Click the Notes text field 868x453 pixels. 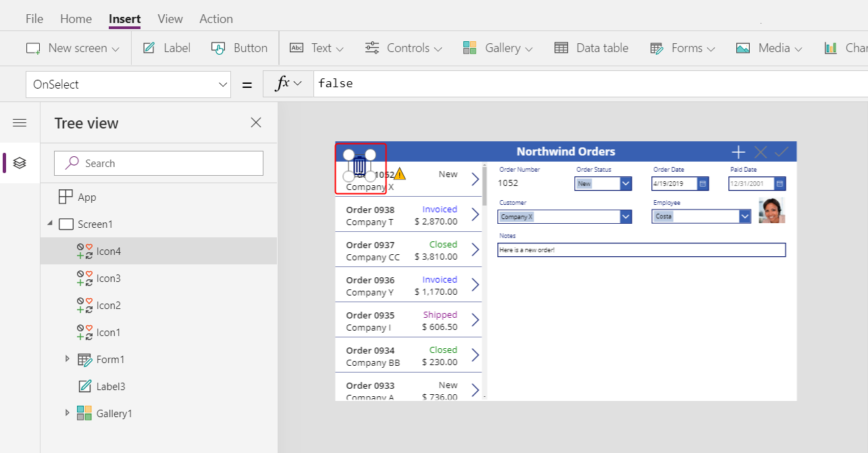pos(642,249)
